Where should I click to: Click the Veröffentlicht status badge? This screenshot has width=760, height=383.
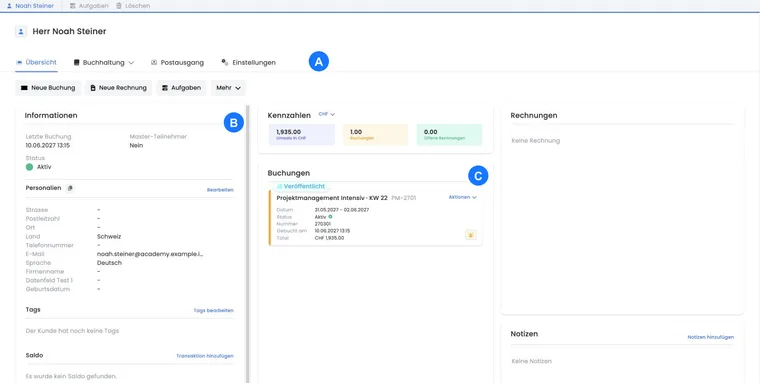click(x=301, y=186)
